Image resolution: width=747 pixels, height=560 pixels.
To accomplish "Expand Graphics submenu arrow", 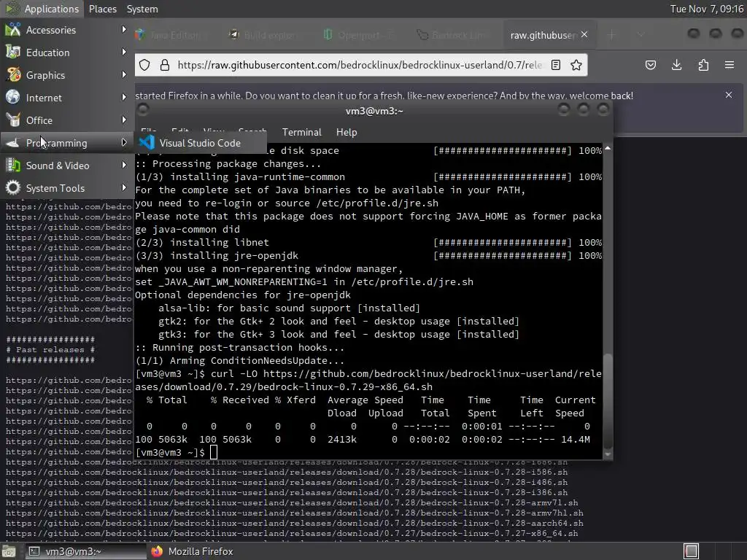I will [124, 75].
